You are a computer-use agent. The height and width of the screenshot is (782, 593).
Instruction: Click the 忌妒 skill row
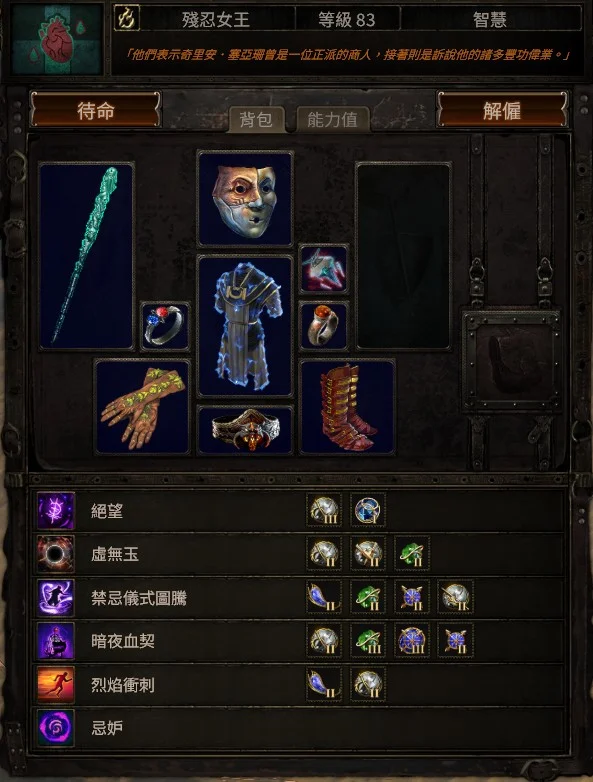[299, 728]
